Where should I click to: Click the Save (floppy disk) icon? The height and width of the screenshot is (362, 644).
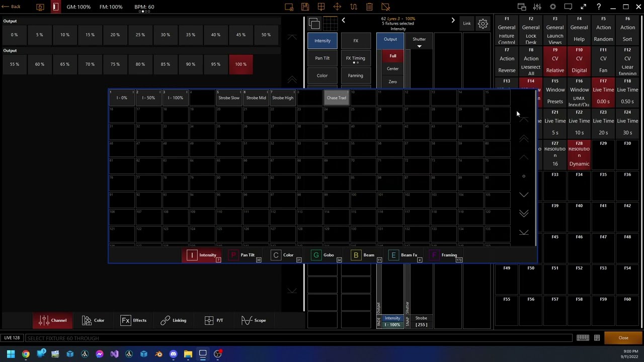(305, 7)
